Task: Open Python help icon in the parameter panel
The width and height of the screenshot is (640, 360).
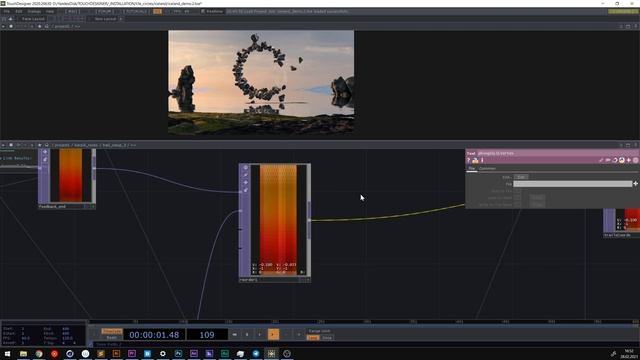Action: click(x=475, y=160)
